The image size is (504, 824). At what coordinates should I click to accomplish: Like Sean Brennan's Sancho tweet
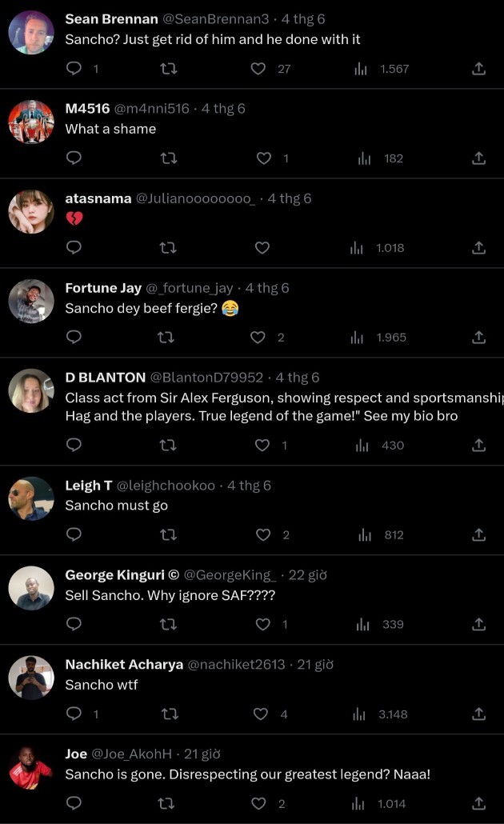point(258,69)
